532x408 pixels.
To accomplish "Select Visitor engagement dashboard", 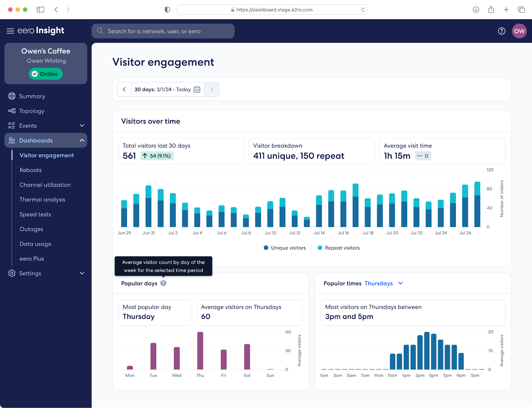I will [x=47, y=155].
